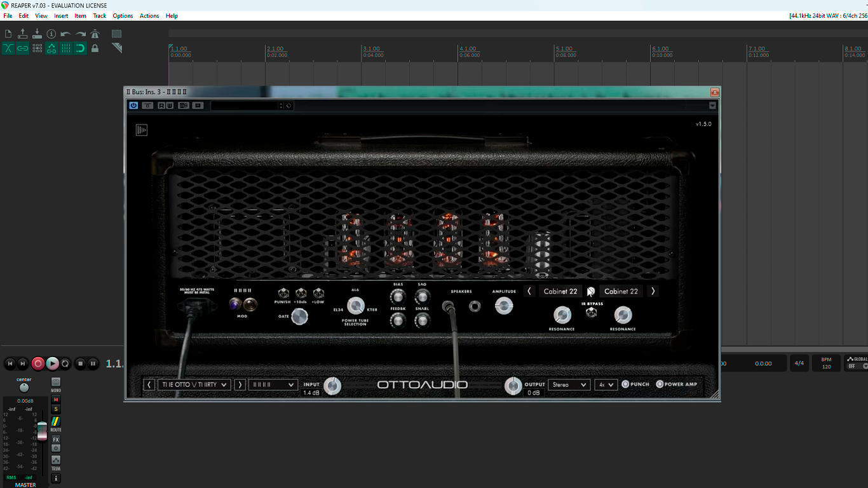This screenshot has height=488, width=868.
Task: Create a new project with the toolbar icon
Action: click(x=8, y=34)
